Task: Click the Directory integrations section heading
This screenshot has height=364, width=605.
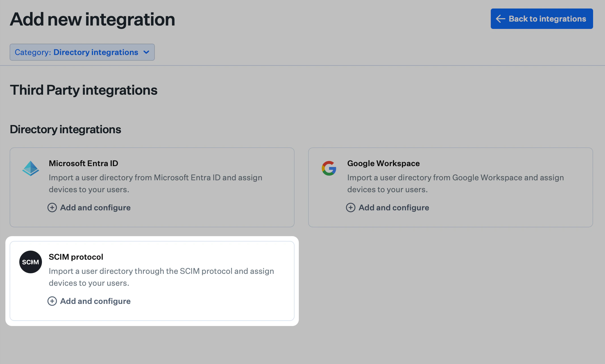Action: 65,129
